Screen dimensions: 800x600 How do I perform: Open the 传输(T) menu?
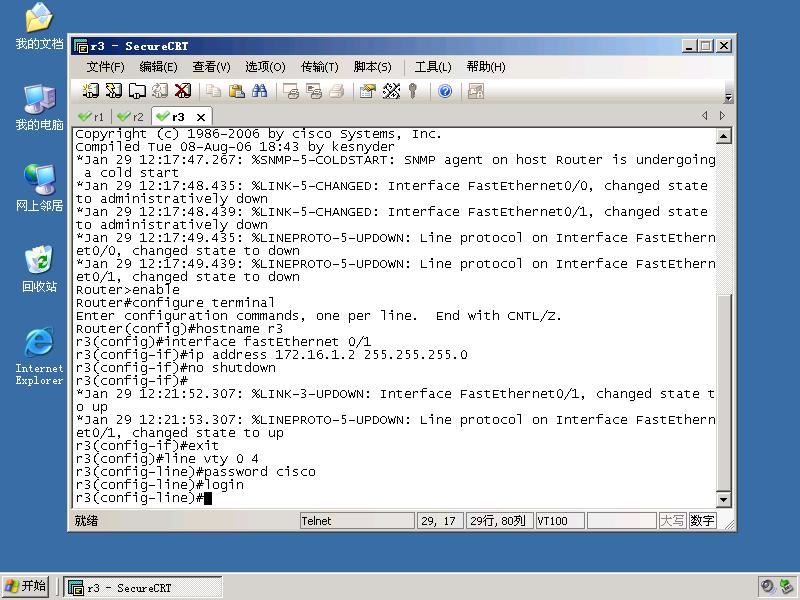319,67
